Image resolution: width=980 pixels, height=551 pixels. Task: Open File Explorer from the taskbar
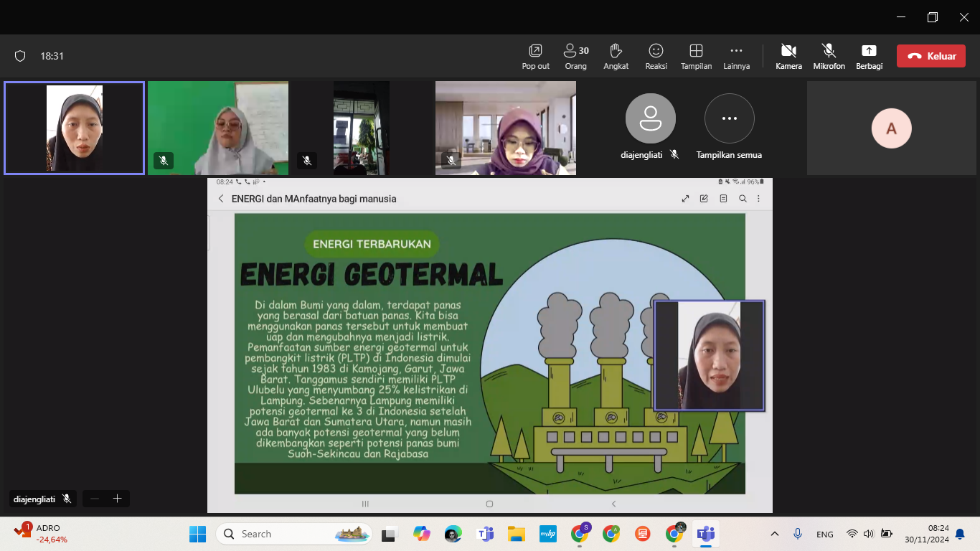(517, 534)
